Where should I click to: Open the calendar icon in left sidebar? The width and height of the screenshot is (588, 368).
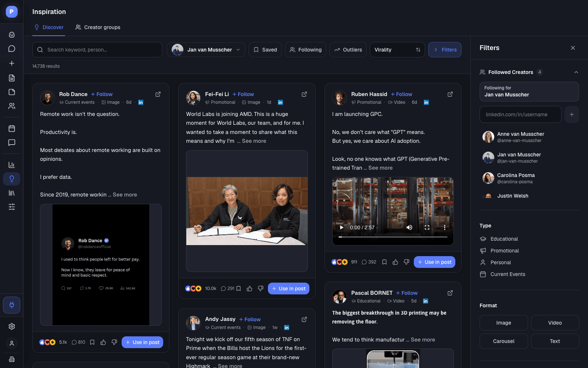(x=12, y=128)
